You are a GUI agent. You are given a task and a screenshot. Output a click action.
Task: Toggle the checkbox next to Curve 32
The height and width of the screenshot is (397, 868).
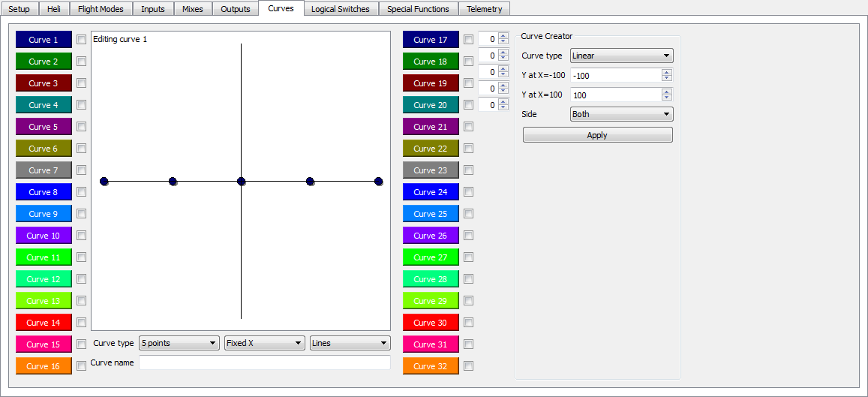468,366
